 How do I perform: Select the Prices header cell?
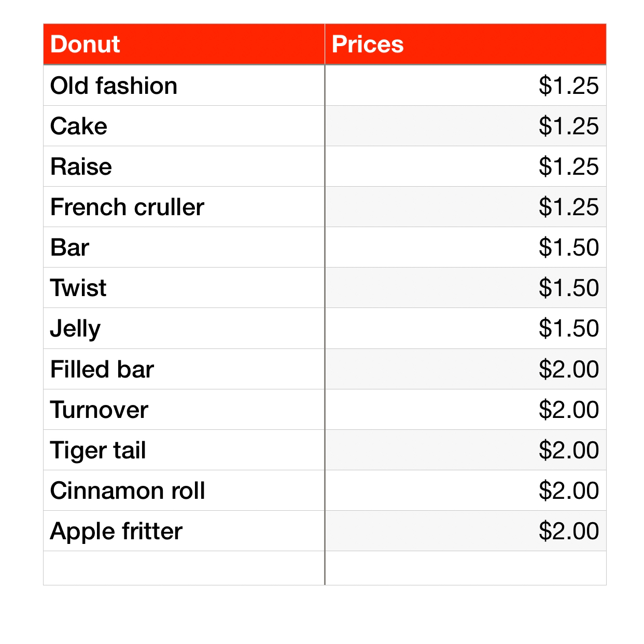click(465, 45)
